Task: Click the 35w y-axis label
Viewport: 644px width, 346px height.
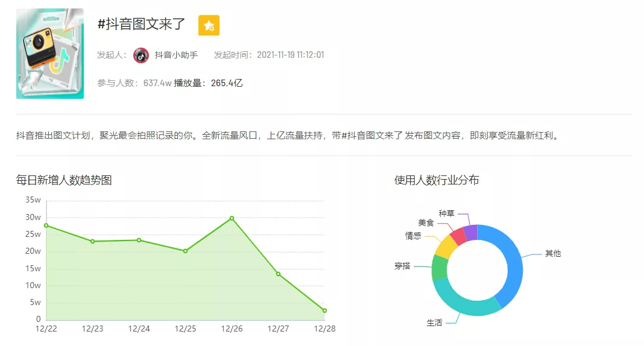Action: tap(33, 200)
